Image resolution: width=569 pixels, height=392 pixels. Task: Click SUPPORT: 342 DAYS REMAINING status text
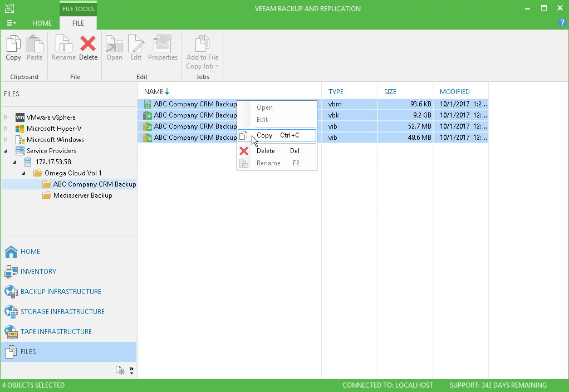(498, 385)
